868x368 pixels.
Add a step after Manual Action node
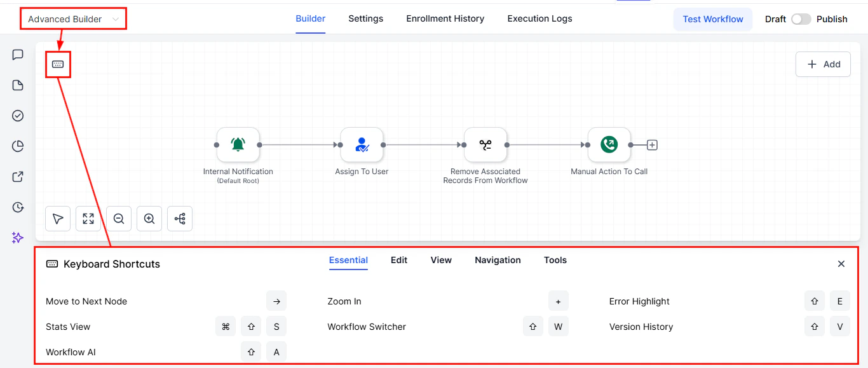point(652,145)
